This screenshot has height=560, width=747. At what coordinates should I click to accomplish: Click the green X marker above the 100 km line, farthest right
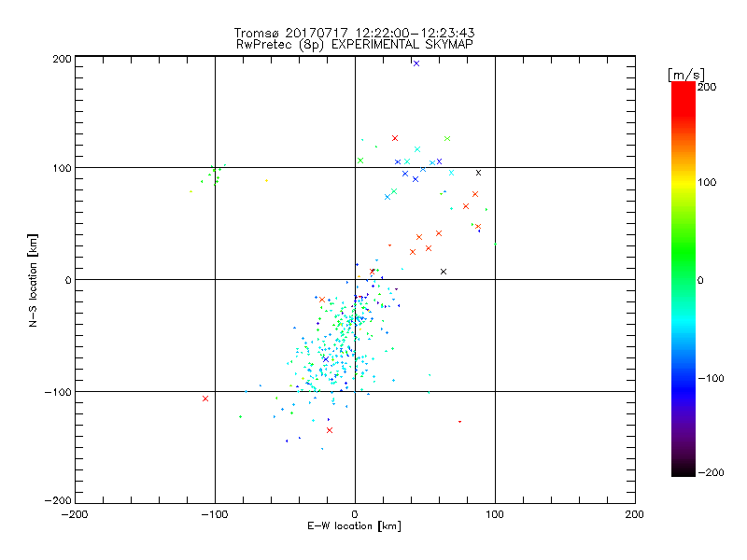click(447, 138)
